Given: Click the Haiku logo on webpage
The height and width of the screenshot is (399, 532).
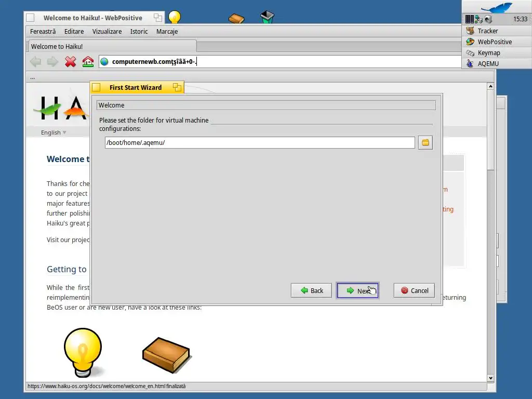Looking at the screenshot, I should coord(61,108).
